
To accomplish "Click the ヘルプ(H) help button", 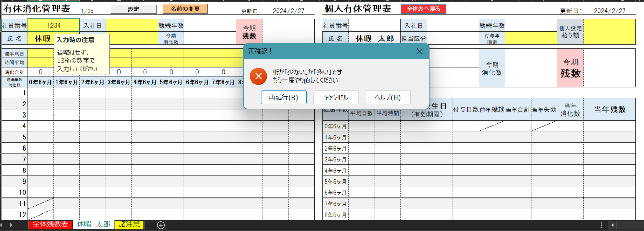I will click(387, 97).
